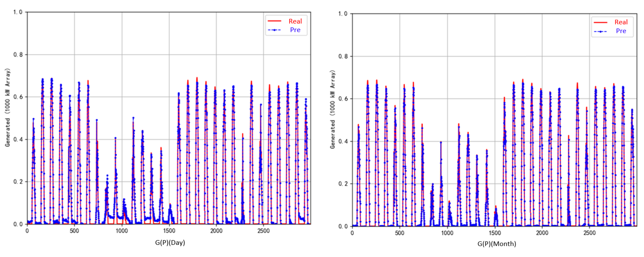
Task: Click the 0.8 y-axis label on left chart
Action: click(18, 55)
